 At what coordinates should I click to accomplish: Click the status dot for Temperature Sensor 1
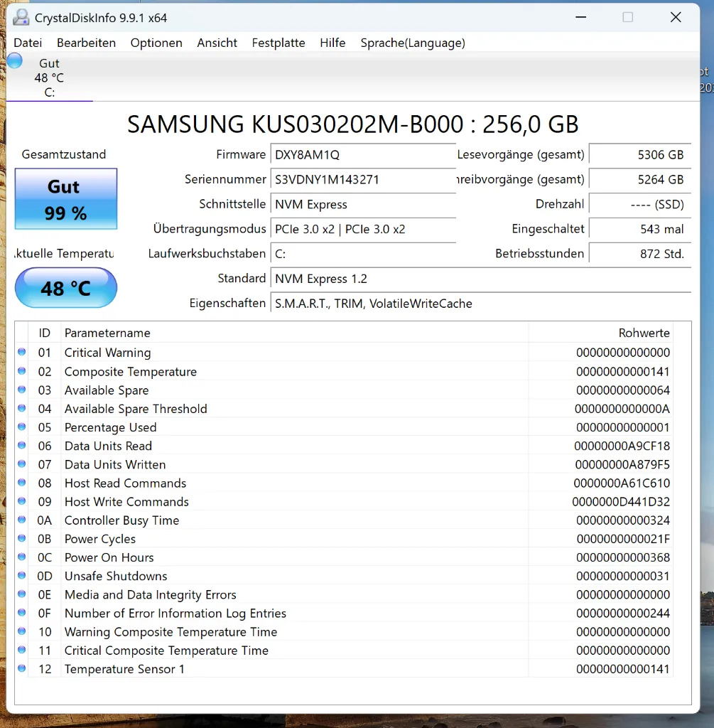22,668
